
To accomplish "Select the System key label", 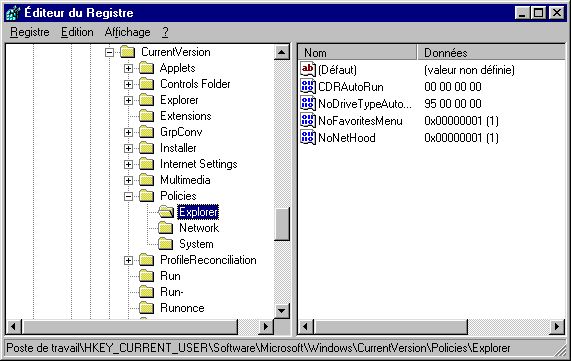I will click(x=196, y=244).
